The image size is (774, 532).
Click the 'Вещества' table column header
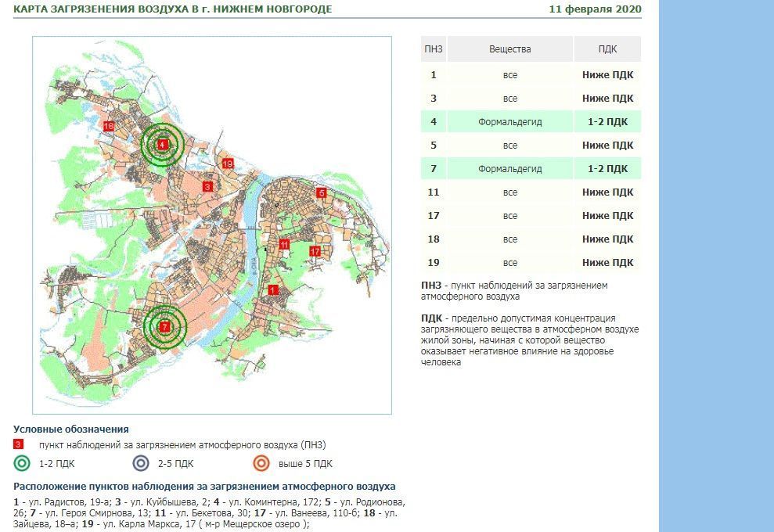click(510, 49)
